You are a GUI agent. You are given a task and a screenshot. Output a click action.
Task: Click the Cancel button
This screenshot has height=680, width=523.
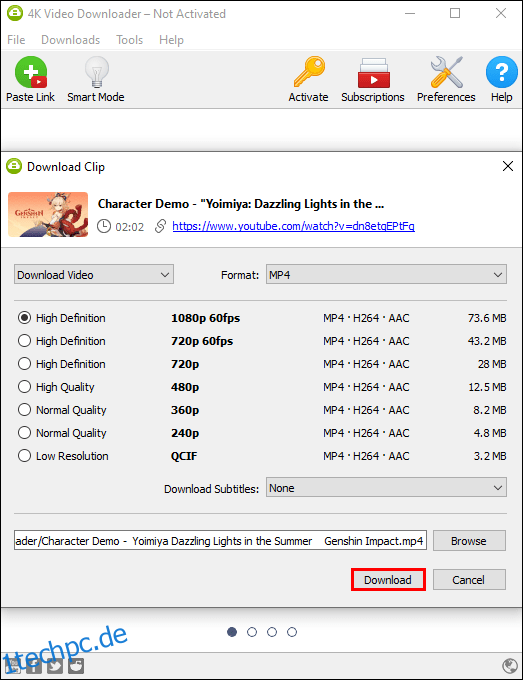point(469,580)
